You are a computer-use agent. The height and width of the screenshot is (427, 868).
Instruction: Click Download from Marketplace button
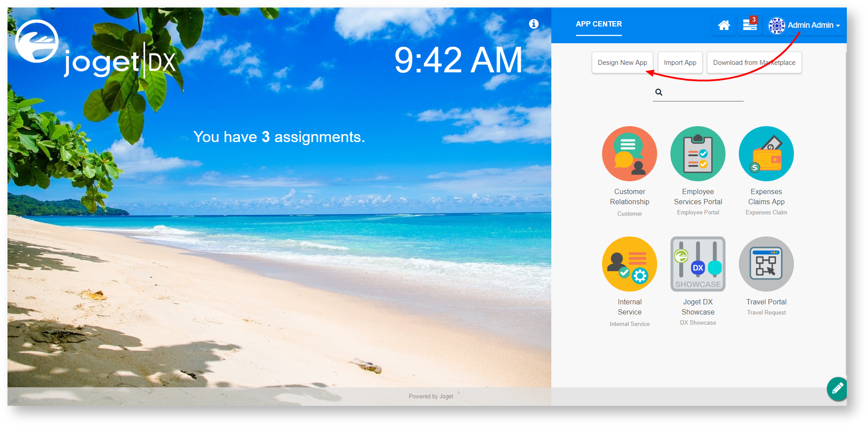[754, 63]
